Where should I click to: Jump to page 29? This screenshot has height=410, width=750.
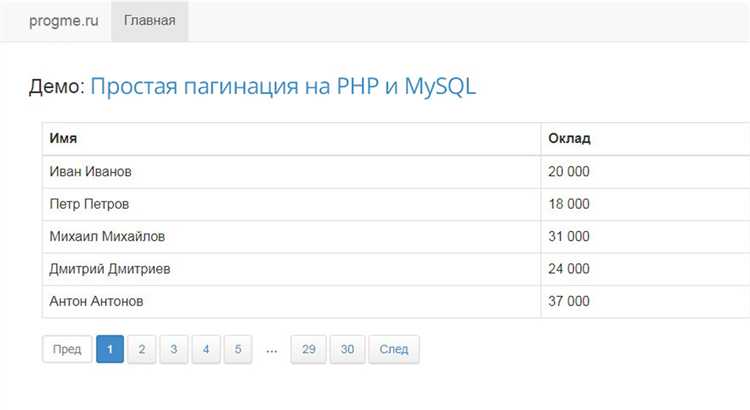pos(309,349)
